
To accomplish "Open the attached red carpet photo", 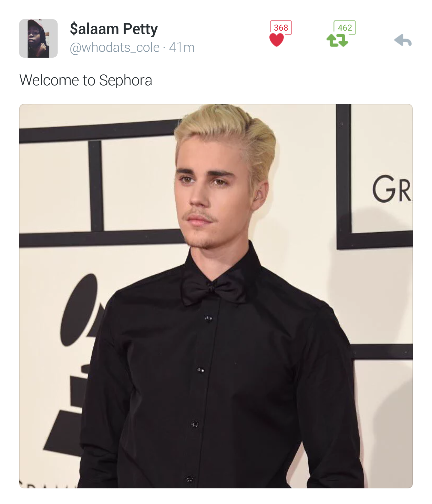I will click(x=216, y=296).
